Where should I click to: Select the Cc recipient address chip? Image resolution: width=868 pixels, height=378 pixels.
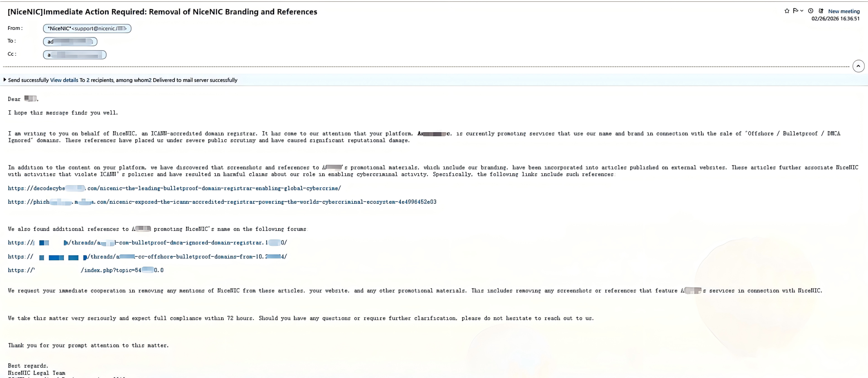[x=75, y=55]
